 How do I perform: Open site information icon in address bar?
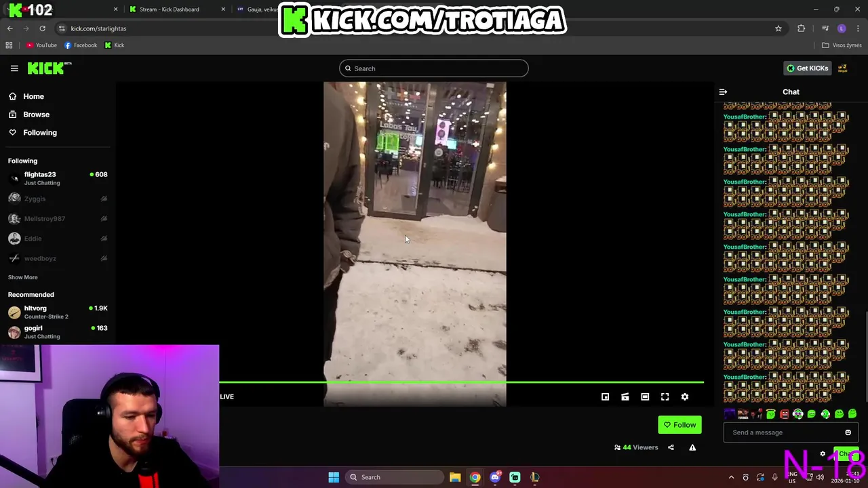pos(62,28)
